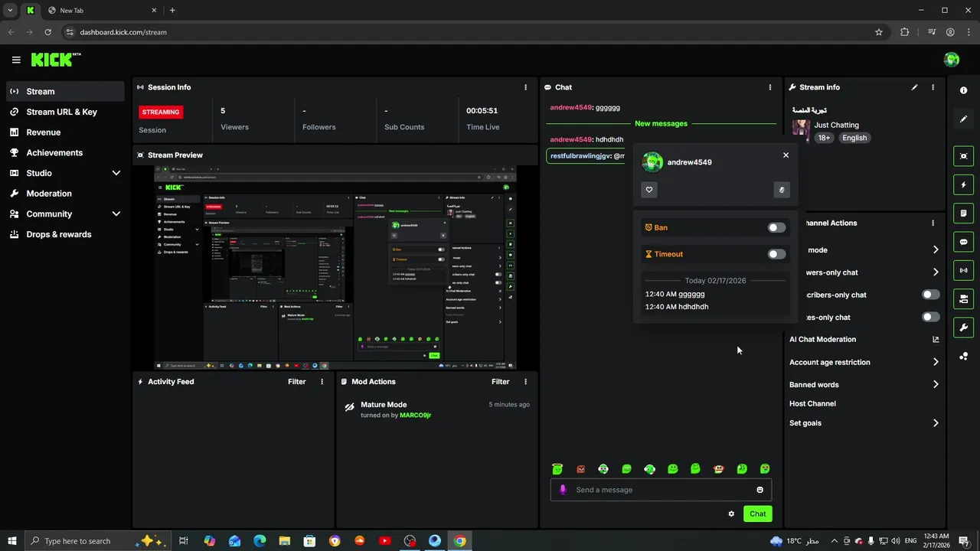This screenshot has width=980, height=551.
Task: Insert the red angry Kick emote
Action: click(x=581, y=469)
